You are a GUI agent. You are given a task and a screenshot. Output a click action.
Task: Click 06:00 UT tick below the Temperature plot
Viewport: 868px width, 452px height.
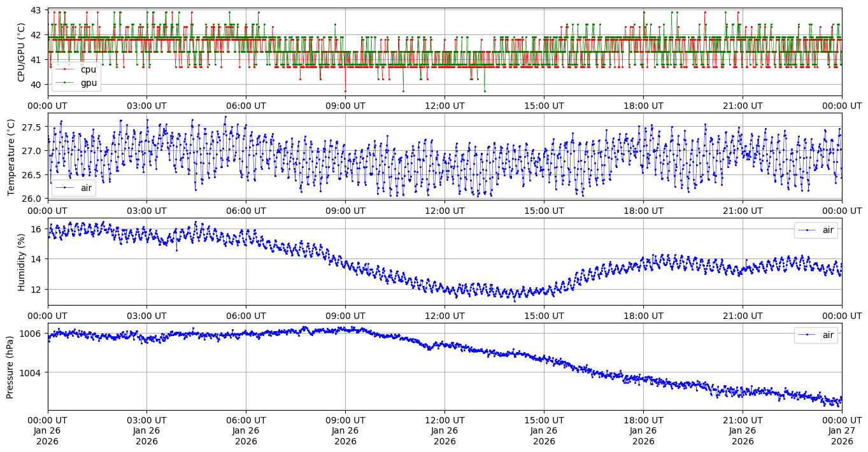[246, 211]
